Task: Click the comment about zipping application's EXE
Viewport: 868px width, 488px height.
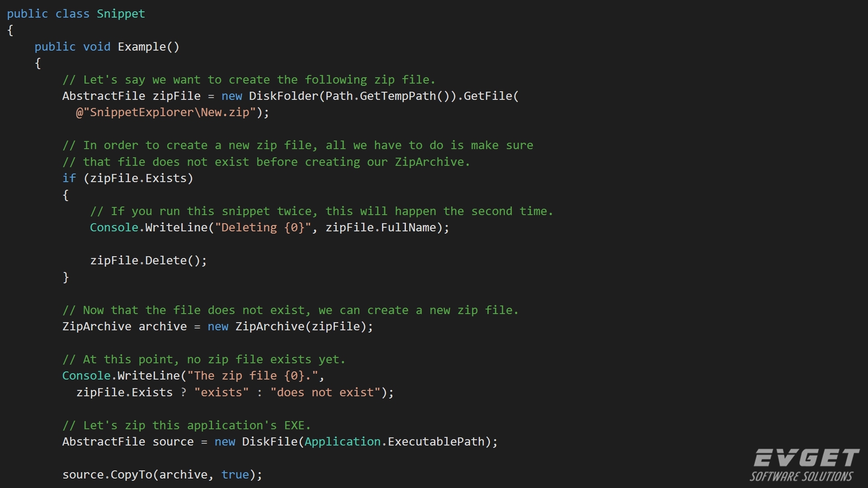Action: pos(186,426)
